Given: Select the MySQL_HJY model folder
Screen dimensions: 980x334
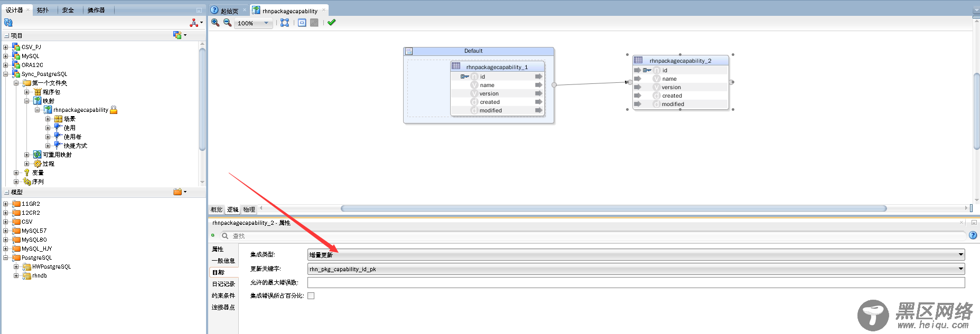Looking at the screenshot, I should tap(36, 249).
